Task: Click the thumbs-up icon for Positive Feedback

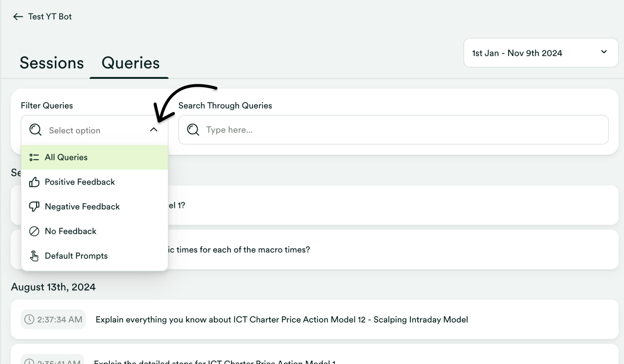Action: [34, 182]
